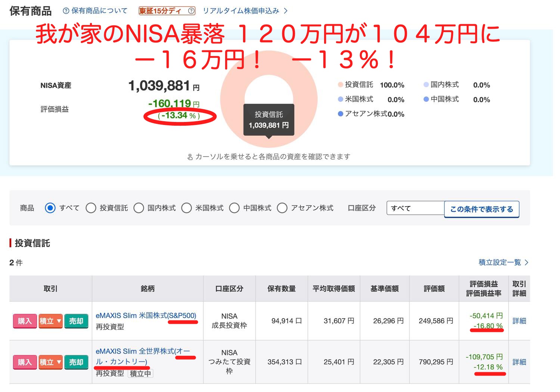Click the 投資信託 legend color dot
560x392 pixels.
tap(340, 85)
